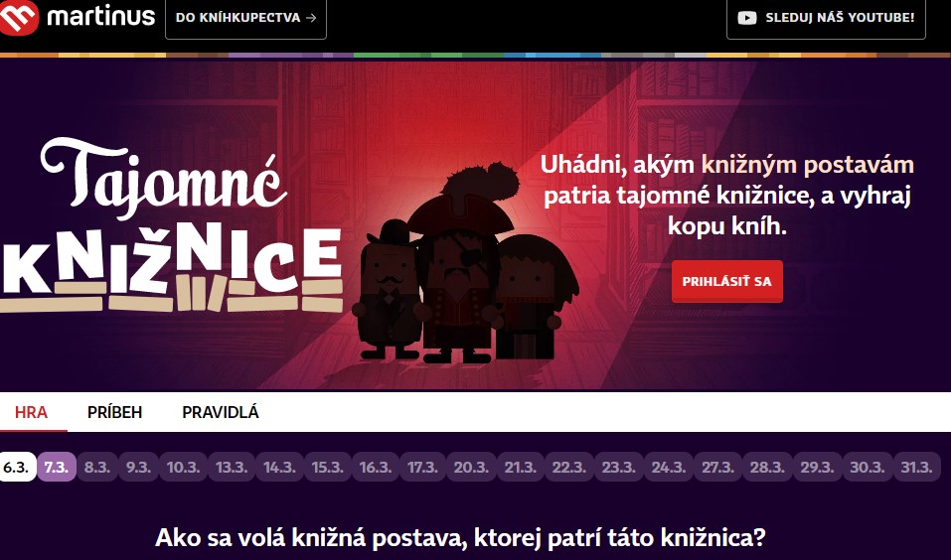Image resolution: width=951 pixels, height=560 pixels.
Task: Open DO KNÍHKUPECTVA bookstore link
Action: point(245,18)
